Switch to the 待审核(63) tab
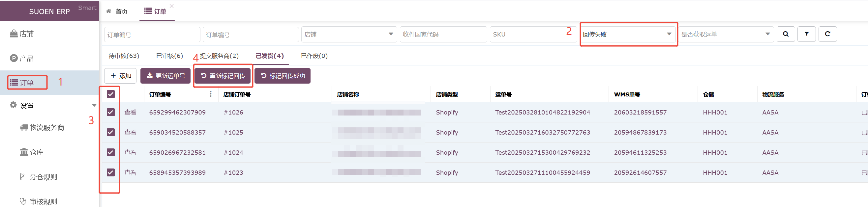Image resolution: width=868 pixels, height=207 pixels. [x=124, y=56]
